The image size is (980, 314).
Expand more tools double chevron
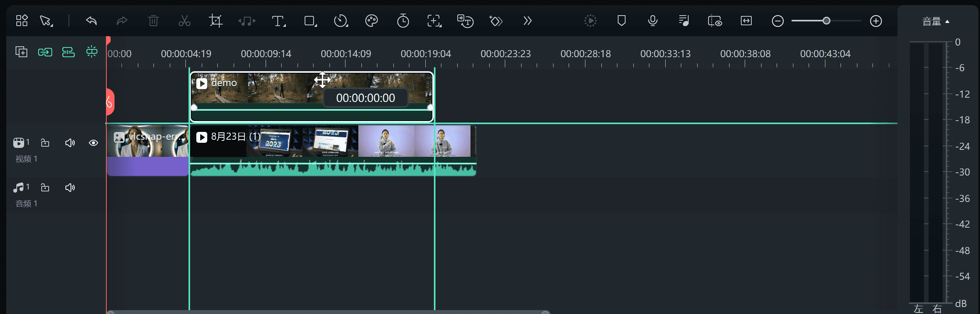pyautogui.click(x=527, y=21)
